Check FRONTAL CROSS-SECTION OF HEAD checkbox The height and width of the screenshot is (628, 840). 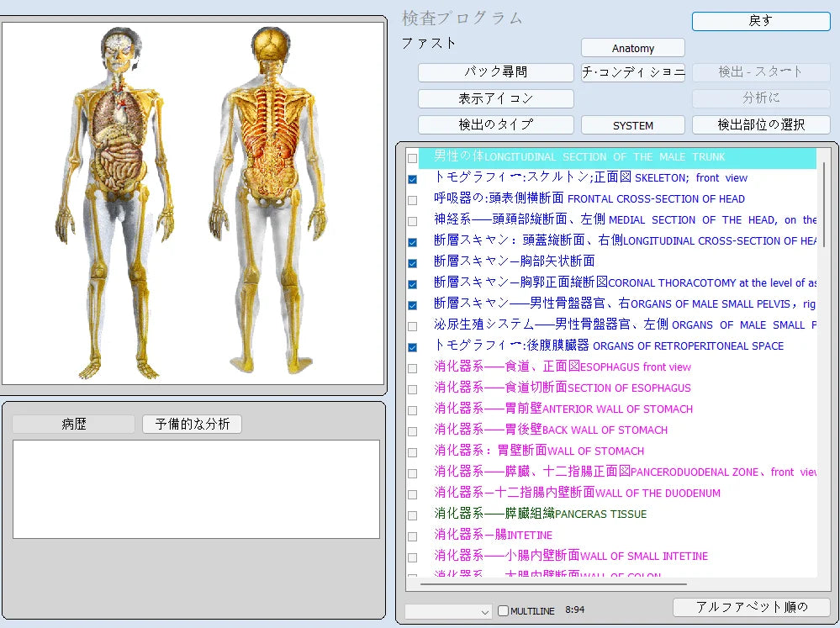click(x=412, y=200)
